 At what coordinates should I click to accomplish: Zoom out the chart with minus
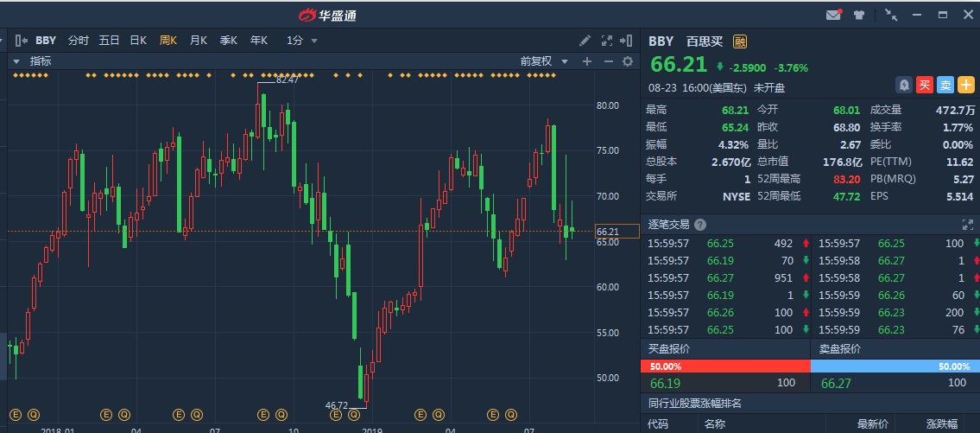(x=608, y=61)
